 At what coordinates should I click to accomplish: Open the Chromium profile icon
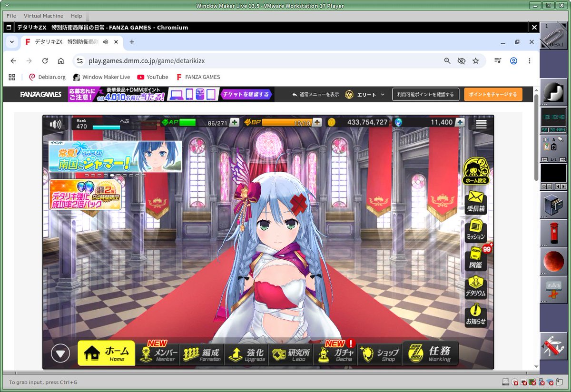[x=513, y=61]
